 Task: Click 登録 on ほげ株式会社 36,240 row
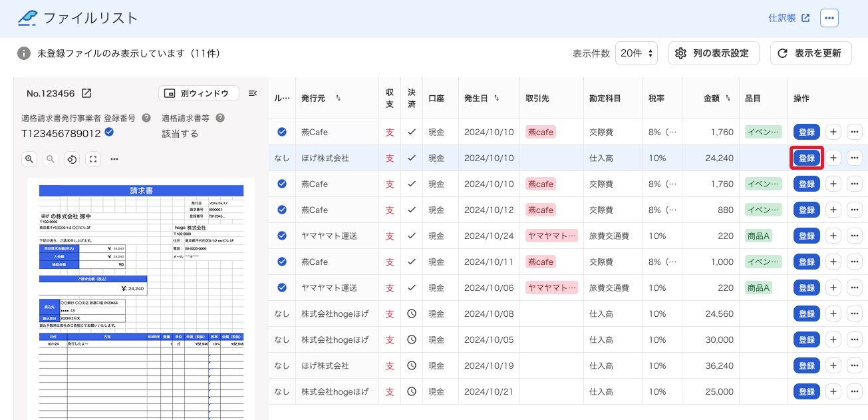coord(807,365)
